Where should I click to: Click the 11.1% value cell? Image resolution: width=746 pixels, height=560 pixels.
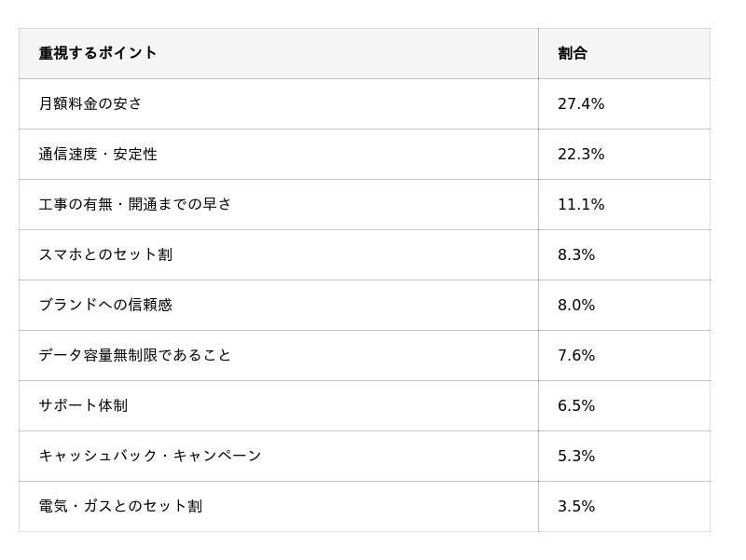[x=624, y=204]
